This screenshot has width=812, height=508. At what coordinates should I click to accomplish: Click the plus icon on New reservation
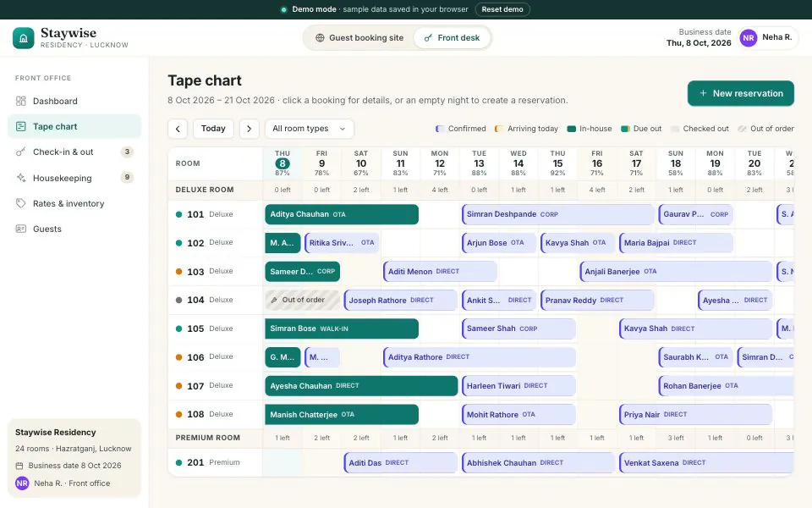coord(703,93)
